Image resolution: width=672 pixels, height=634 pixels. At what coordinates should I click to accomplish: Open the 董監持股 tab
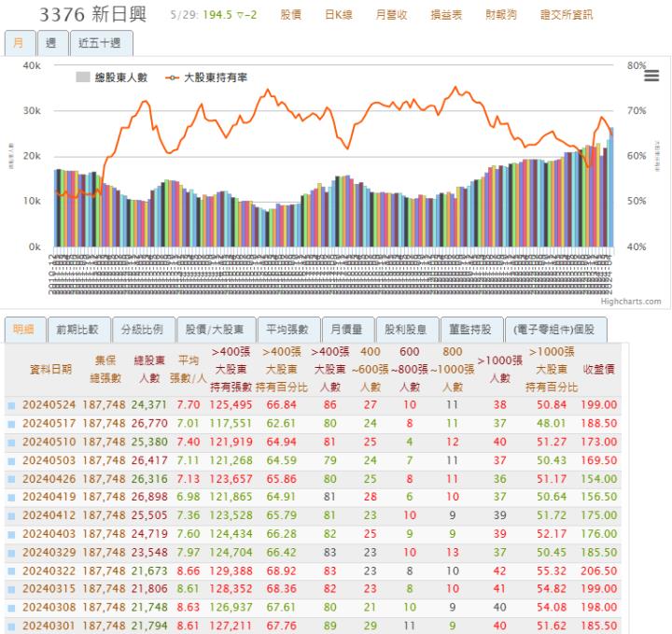(471, 330)
